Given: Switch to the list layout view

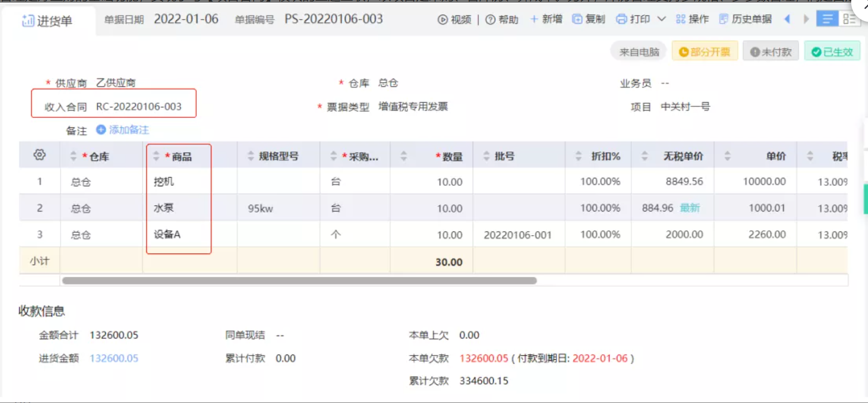Looking at the screenshot, I should coord(827,19).
